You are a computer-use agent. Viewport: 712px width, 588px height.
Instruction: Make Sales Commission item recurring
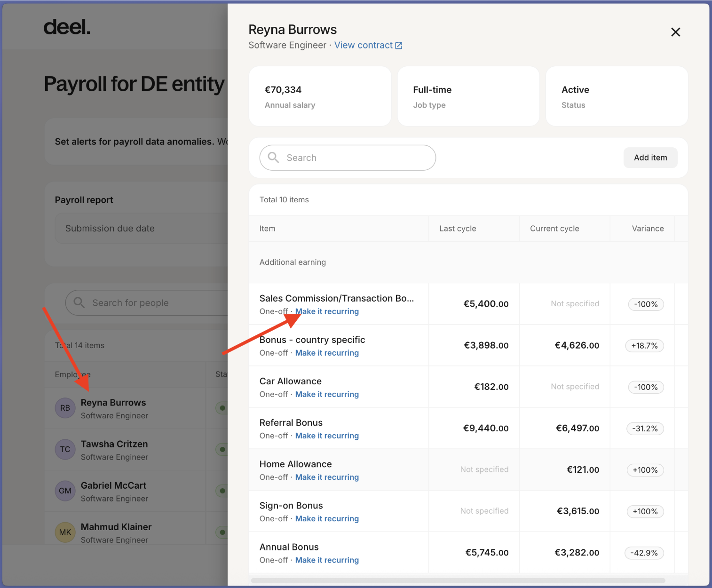tap(327, 311)
